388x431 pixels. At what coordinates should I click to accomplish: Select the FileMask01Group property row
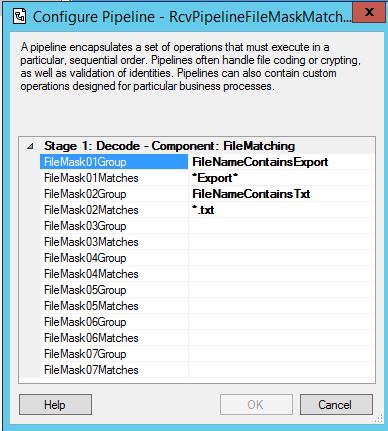[114, 162]
